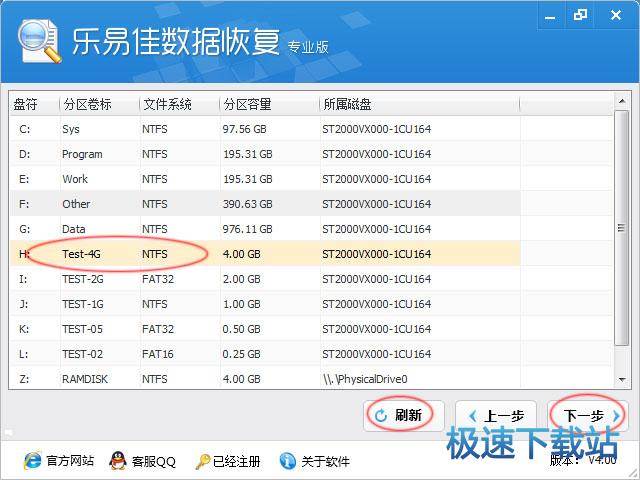Click the TEST-02 volume label

pos(82,353)
